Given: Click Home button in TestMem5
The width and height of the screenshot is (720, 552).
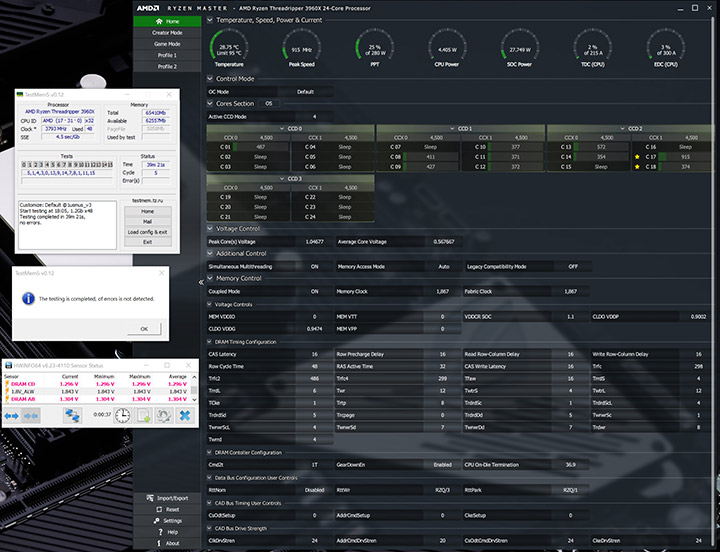Looking at the screenshot, I should [147, 211].
